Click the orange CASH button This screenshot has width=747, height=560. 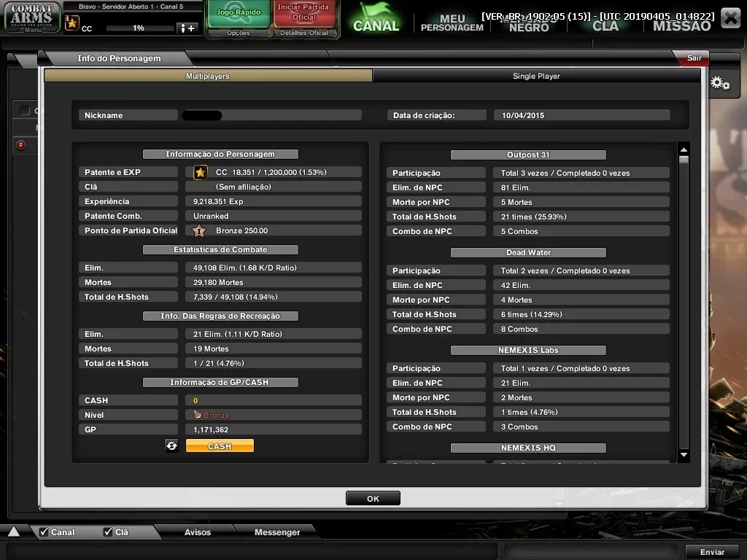pyautogui.click(x=220, y=446)
